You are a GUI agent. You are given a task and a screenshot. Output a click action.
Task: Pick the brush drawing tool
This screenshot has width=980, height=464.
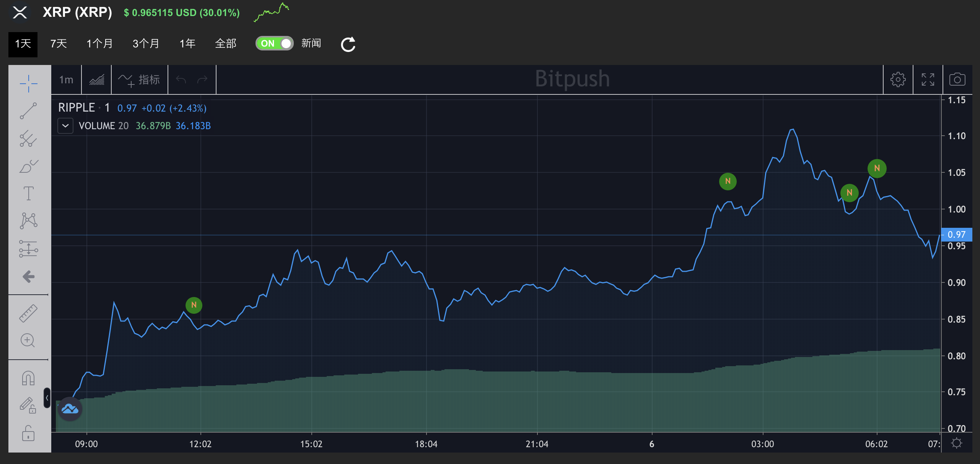(29, 166)
